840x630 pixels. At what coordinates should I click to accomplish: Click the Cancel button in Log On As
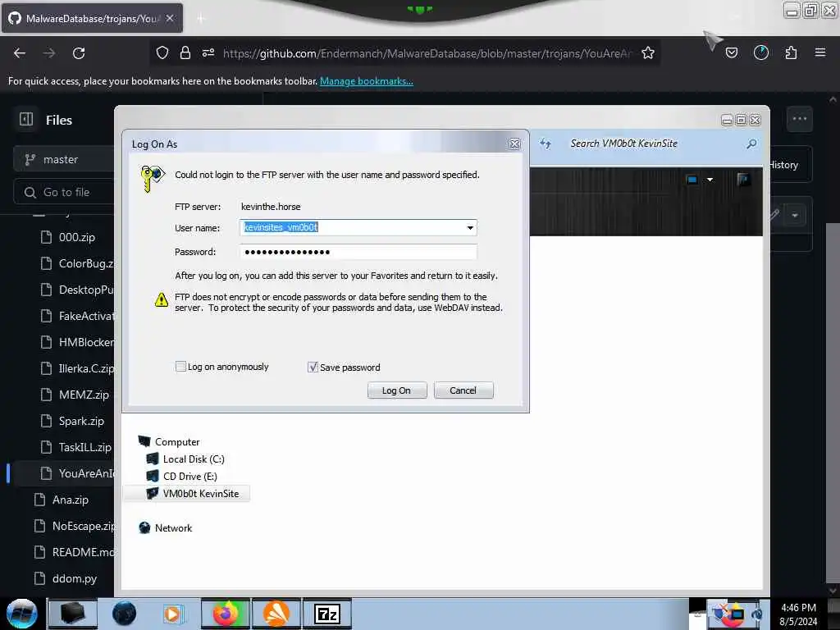pyautogui.click(x=463, y=390)
